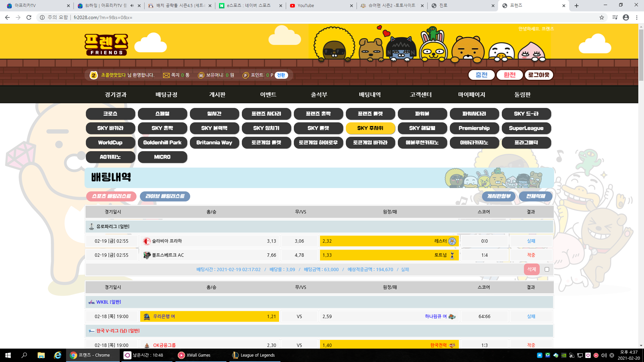Select the SKY 주사위 game button
The height and width of the screenshot is (362, 644).
(370, 128)
